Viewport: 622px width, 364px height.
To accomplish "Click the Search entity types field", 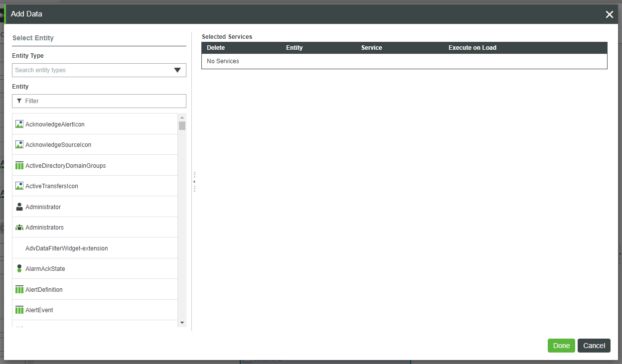I will tap(93, 70).
